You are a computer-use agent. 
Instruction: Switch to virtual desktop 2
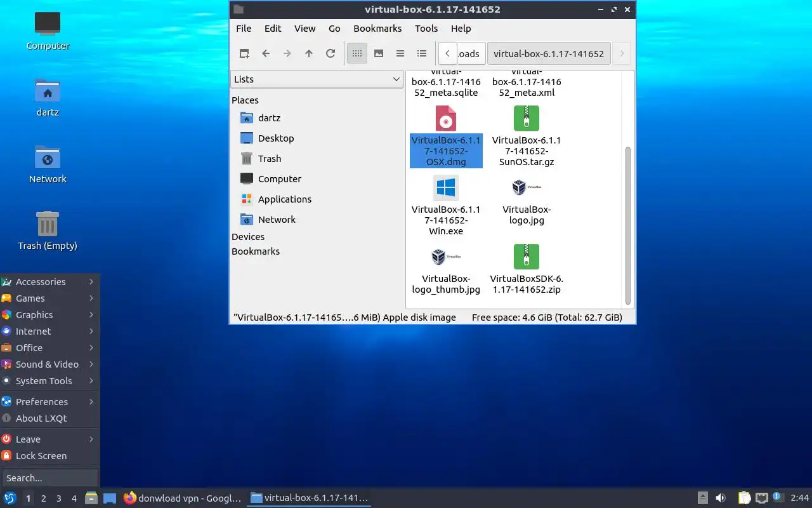[44, 498]
